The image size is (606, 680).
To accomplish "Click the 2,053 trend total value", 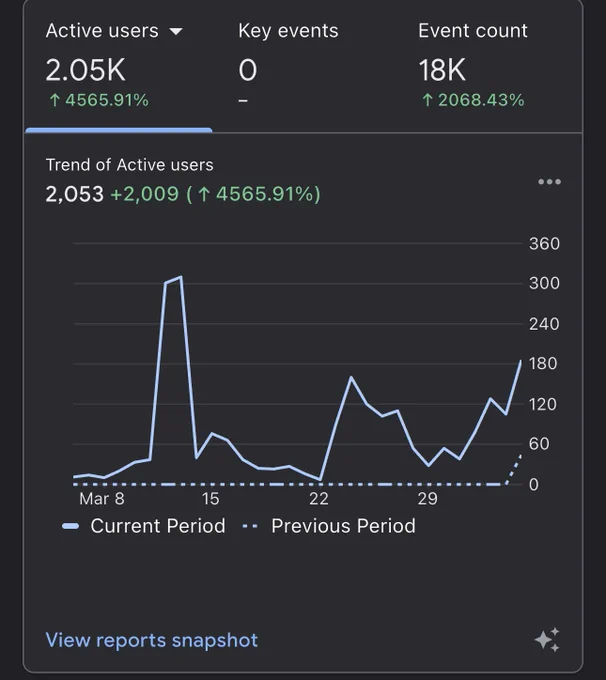I will (x=75, y=194).
